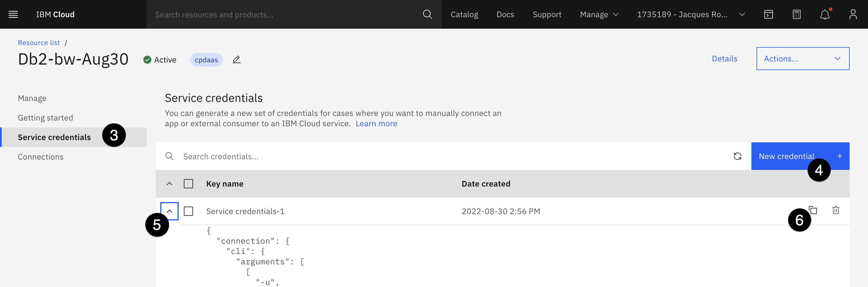Click the Db2-bw-Aug30 title

pyautogui.click(x=73, y=59)
